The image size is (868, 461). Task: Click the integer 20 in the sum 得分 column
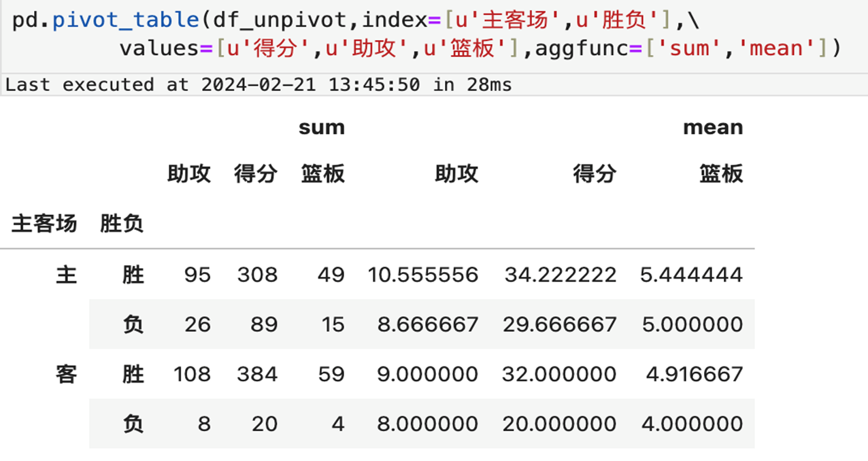click(x=264, y=424)
